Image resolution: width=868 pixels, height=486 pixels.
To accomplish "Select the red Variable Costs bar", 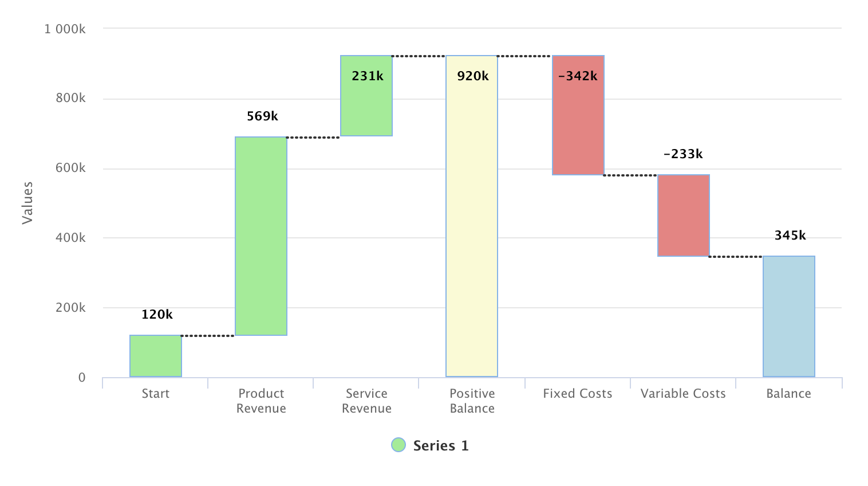I will tap(684, 215).
